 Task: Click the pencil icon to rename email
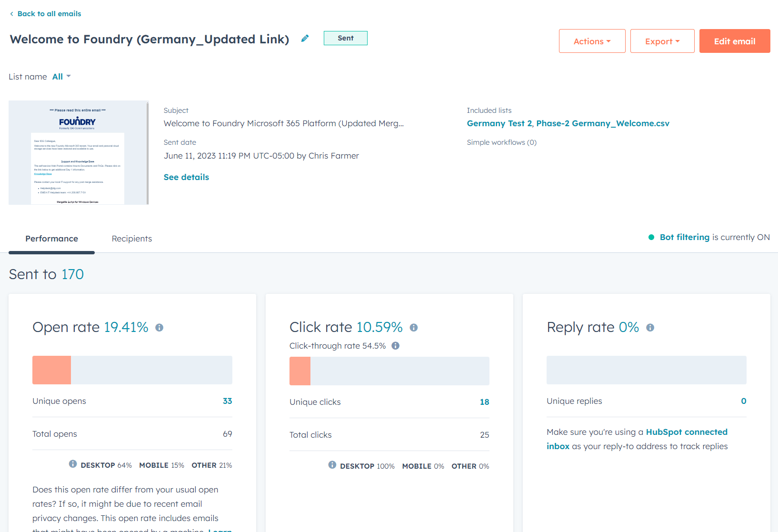pyautogui.click(x=305, y=38)
